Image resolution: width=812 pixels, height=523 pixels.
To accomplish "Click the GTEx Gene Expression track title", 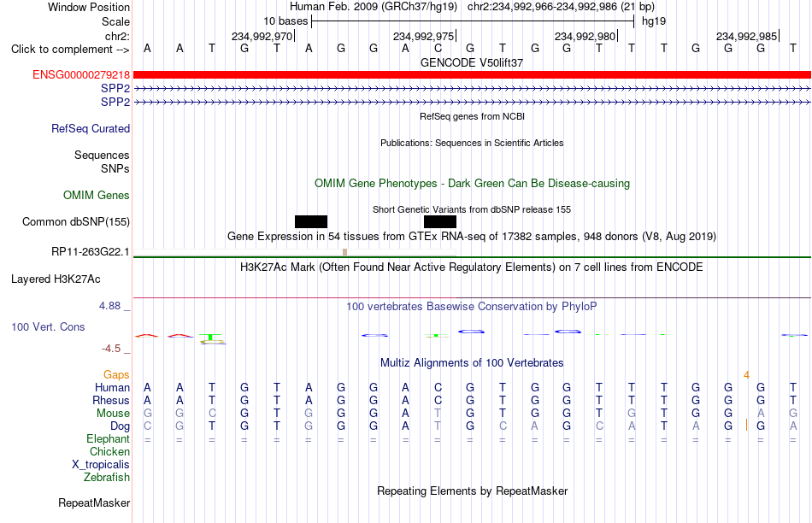I will coord(472,237).
